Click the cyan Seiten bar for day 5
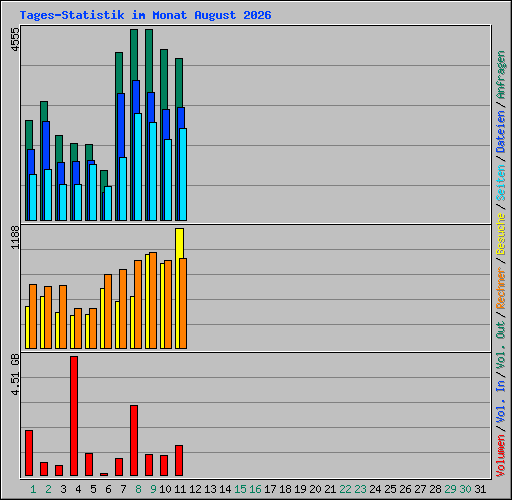The image size is (512, 500). (93, 192)
